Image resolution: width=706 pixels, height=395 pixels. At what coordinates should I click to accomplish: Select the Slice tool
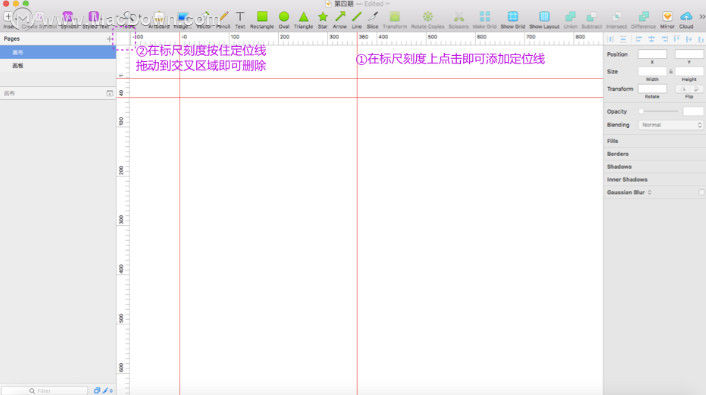coord(373,20)
